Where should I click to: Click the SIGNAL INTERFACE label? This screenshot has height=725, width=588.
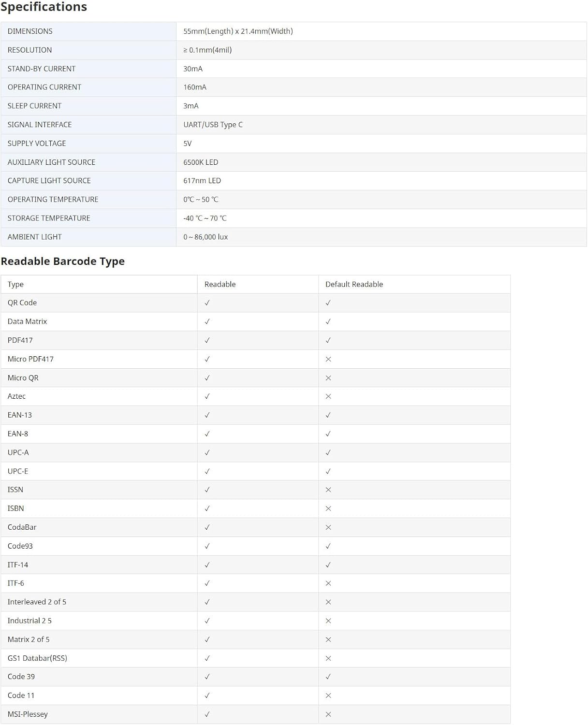click(x=40, y=125)
